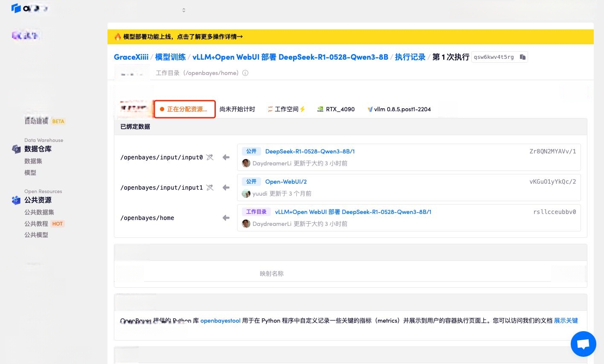604x364 pixels.
Task: Open the account switcher arrows at top
Action: click(184, 10)
